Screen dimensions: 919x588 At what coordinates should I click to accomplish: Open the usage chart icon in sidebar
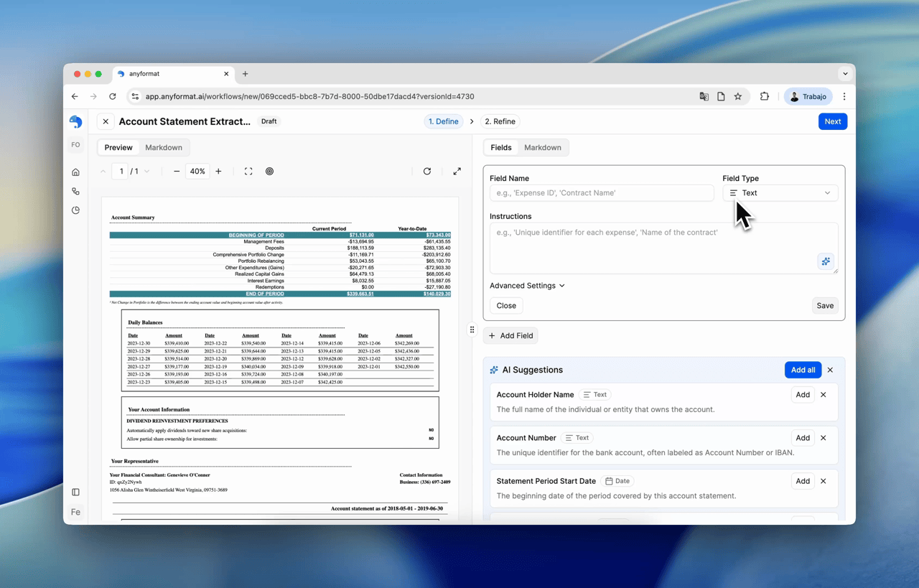(x=75, y=210)
